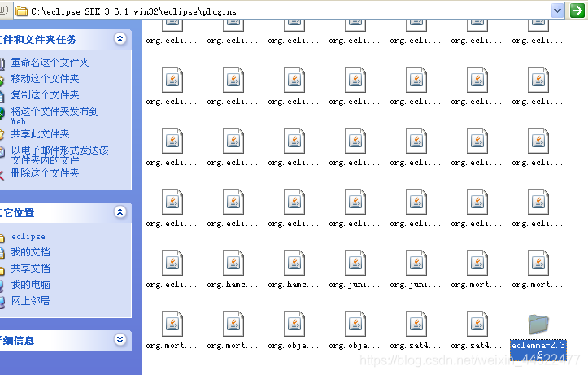Click 移动这个文件夹 link
Viewport: 588px width, 375px height.
click(45, 79)
